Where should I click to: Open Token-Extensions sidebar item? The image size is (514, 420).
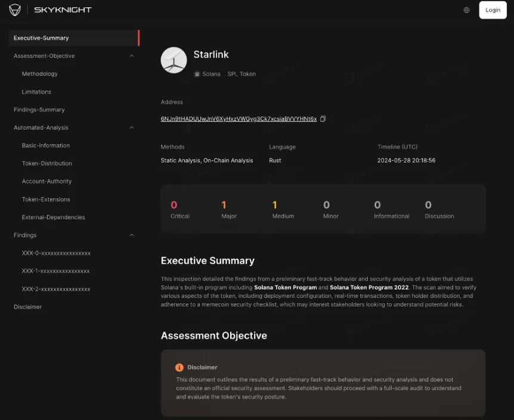pyautogui.click(x=46, y=199)
